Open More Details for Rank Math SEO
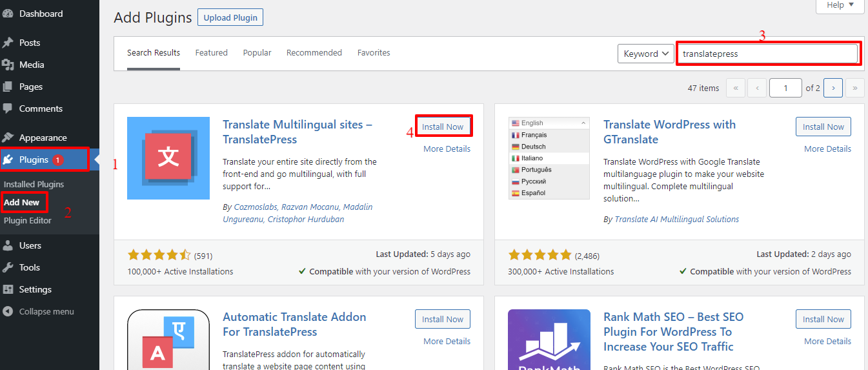 (x=827, y=341)
